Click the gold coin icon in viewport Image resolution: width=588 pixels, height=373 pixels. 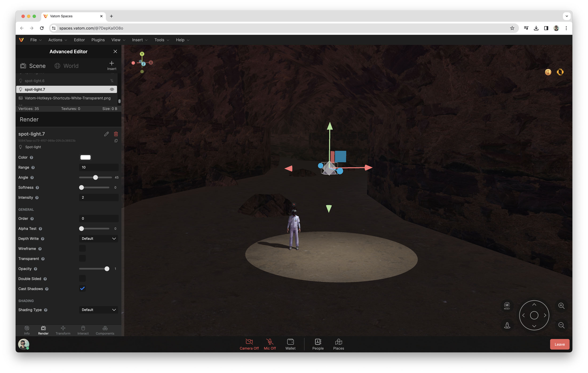548,72
